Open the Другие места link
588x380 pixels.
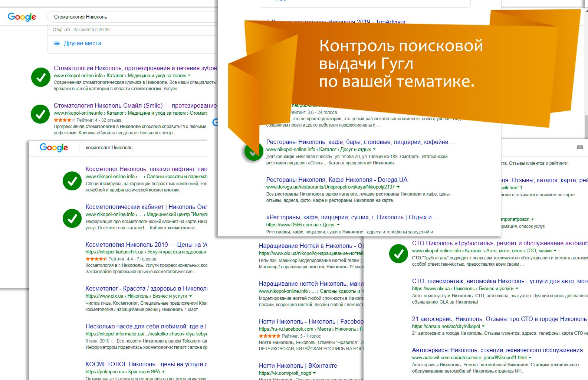click(x=82, y=43)
